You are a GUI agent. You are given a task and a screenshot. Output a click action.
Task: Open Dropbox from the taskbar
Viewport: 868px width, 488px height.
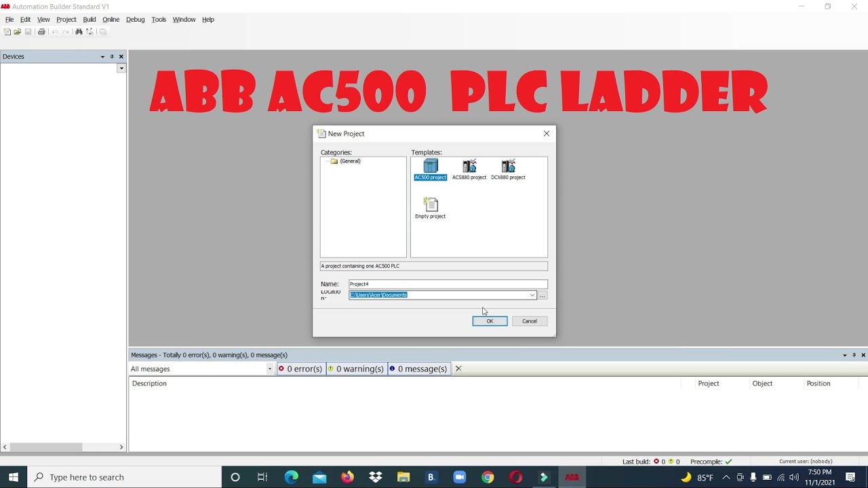376,477
